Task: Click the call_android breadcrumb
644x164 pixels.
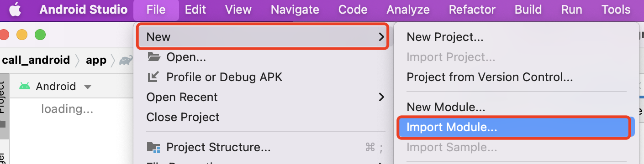Action: [36, 60]
